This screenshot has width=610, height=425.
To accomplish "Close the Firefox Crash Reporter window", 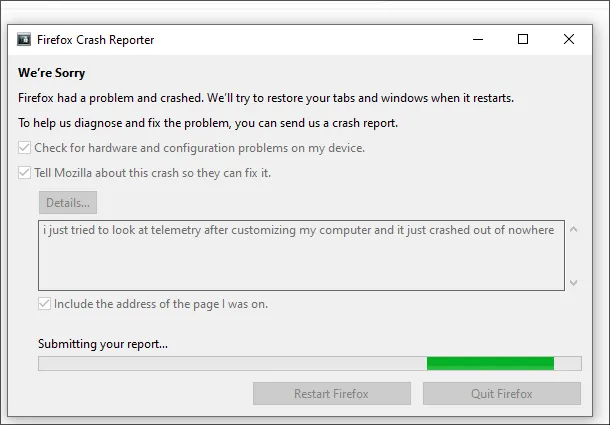I will tap(569, 39).
